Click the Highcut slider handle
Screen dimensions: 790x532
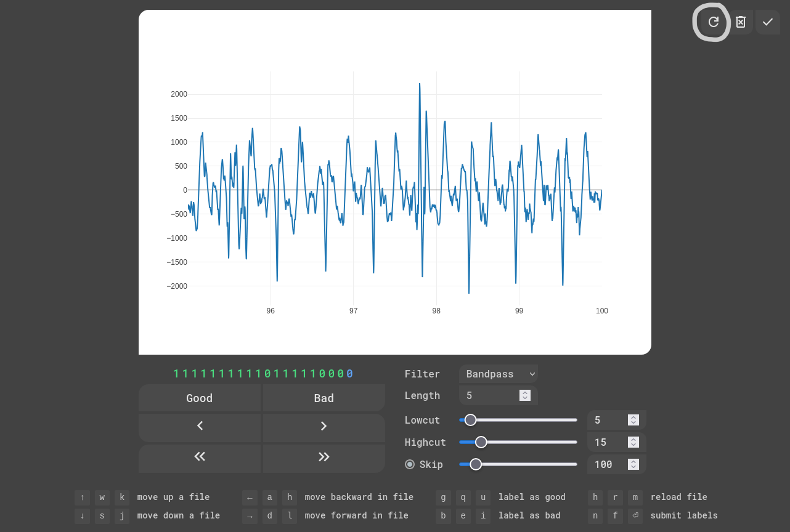coord(481,442)
